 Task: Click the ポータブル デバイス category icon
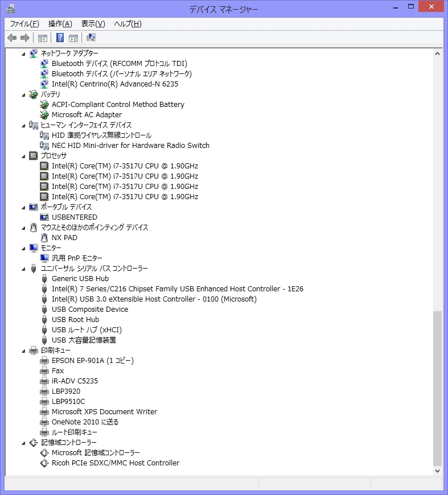point(33,207)
